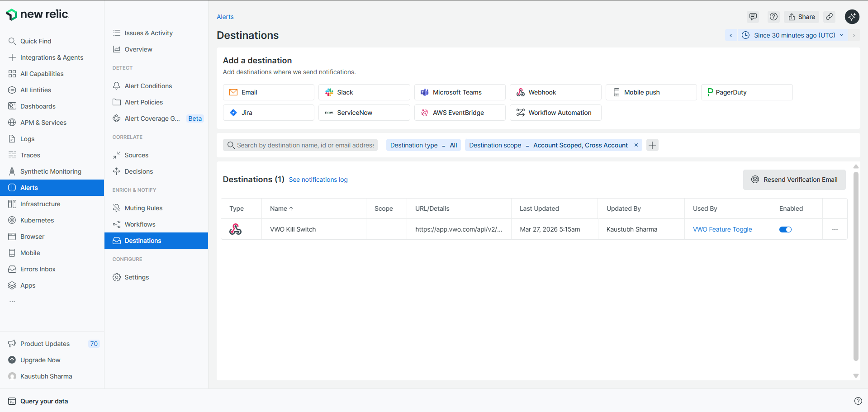Viewport: 868px width, 412px height.
Task: Click Resend Verification Email button
Action: [794, 180]
